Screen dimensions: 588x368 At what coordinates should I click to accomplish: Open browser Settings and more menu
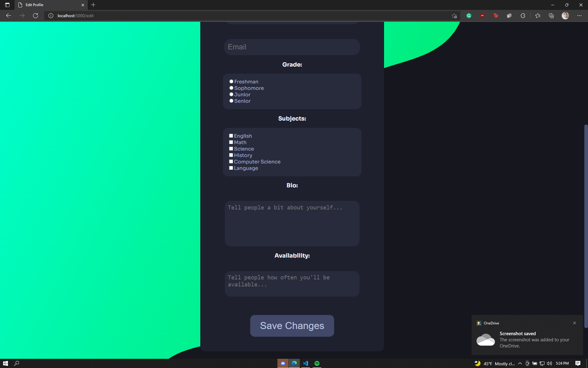click(x=579, y=16)
